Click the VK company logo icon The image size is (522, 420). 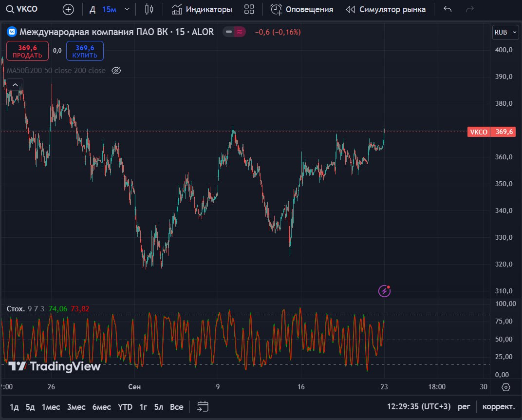point(12,32)
